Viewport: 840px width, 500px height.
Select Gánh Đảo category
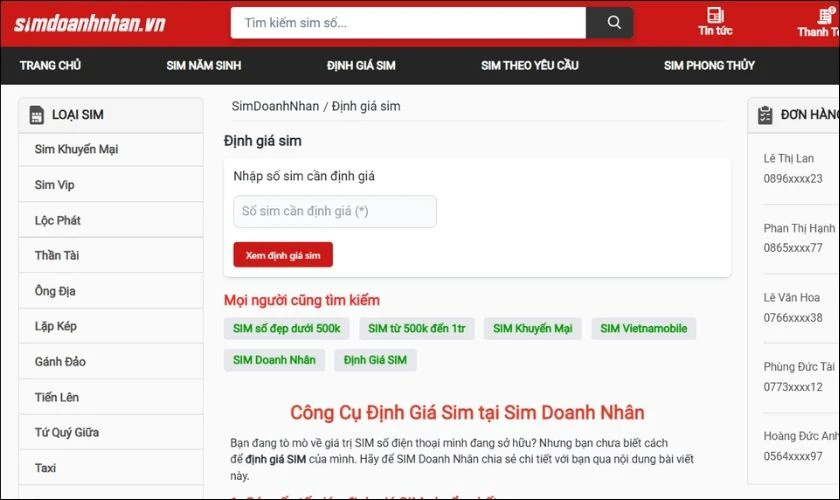click(111, 361)
